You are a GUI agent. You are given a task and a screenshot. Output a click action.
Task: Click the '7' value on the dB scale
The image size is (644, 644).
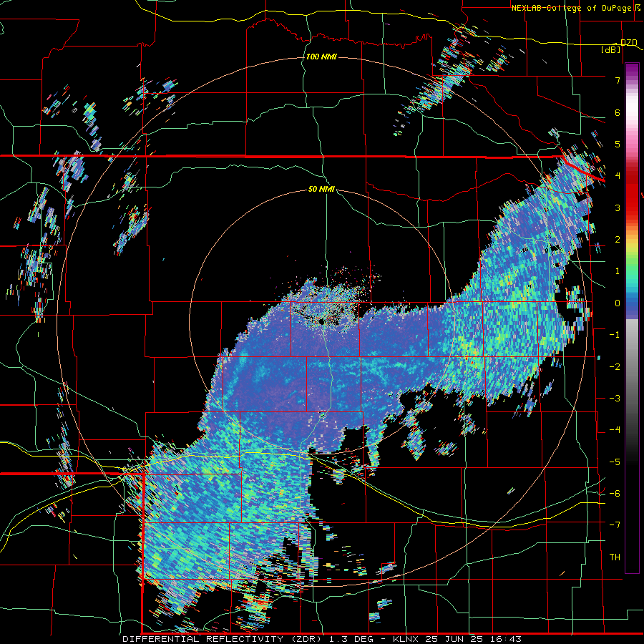click(618, 80)
